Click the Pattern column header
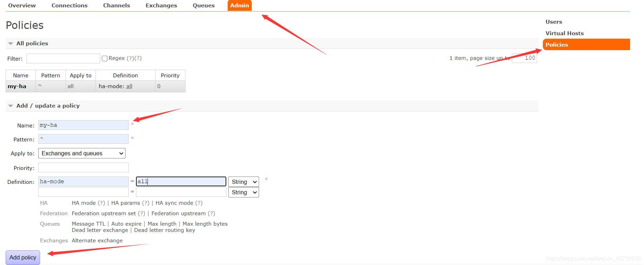The width and height of the screenshot is (644, 265). 51,75
